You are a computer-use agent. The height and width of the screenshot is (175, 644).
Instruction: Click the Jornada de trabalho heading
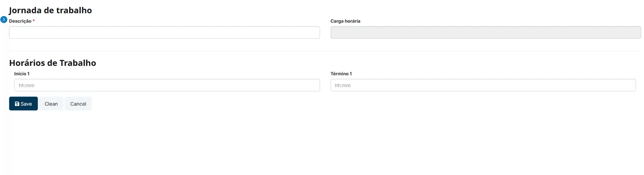click(50, 10)
